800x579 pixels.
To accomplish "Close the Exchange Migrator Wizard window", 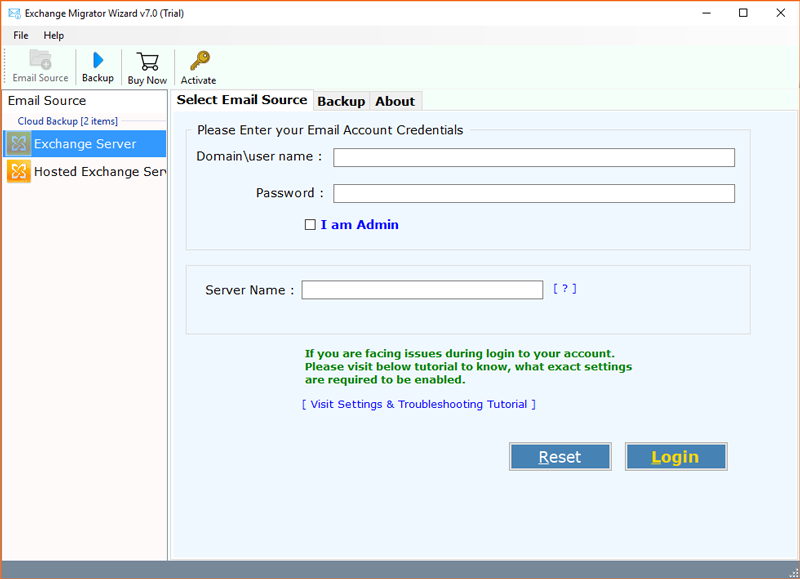I will (781, 13).
